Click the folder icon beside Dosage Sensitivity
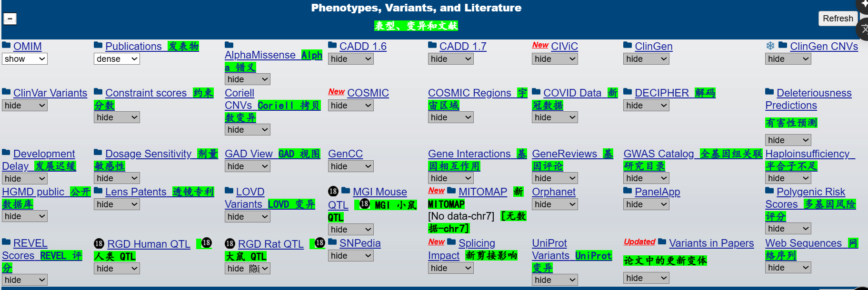The image size is (868, 290). coord(98,153)
